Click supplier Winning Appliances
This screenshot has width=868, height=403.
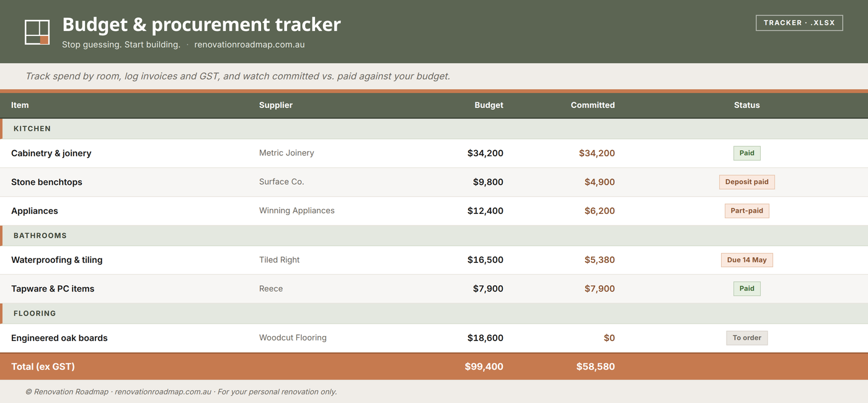click(297, 211)
